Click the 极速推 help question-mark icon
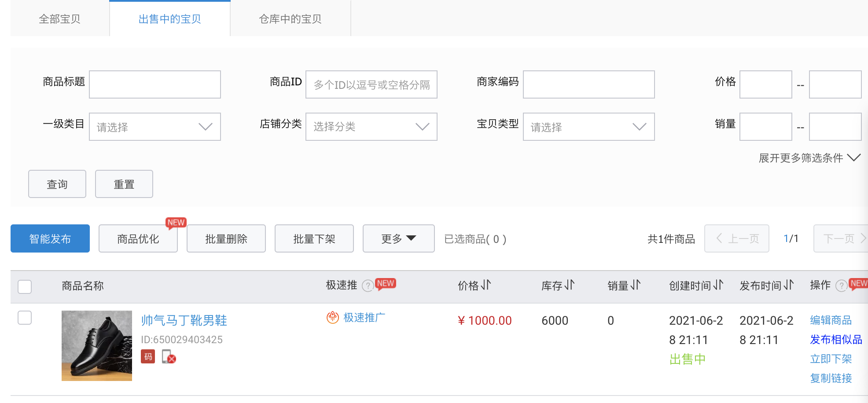Viewport: 868px width, 403px height. tap(368, 286)
